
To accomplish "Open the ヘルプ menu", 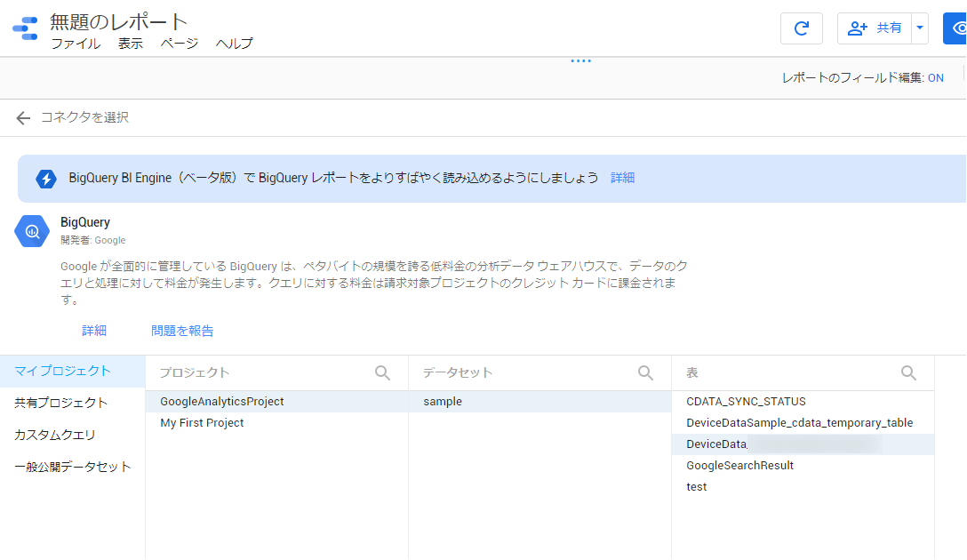I will pos(234,44).
